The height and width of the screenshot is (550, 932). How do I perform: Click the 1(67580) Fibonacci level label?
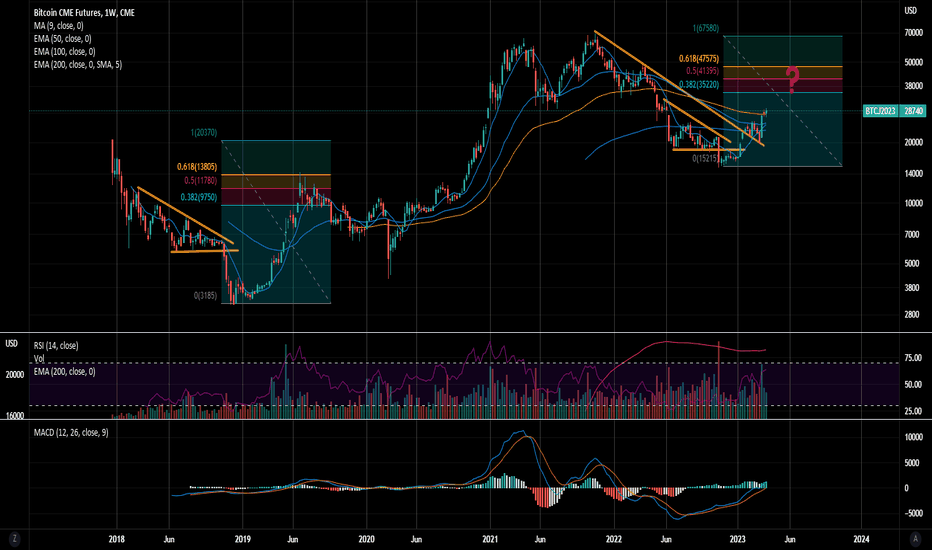tap(706, 28)
